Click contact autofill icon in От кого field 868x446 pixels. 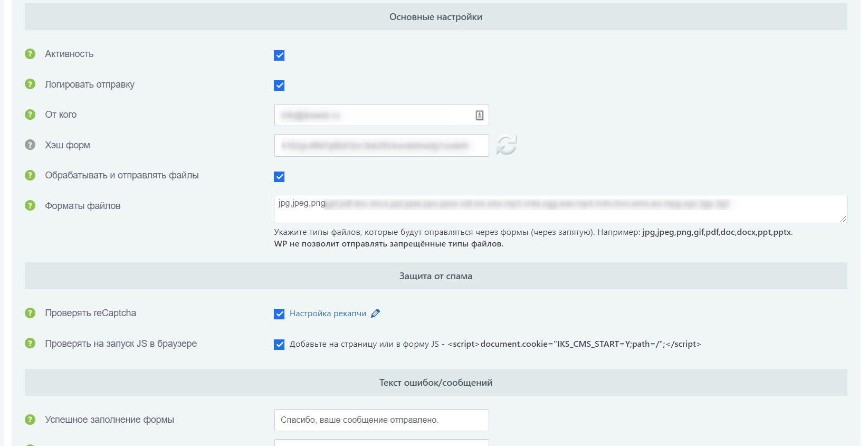tap(479, 115)
